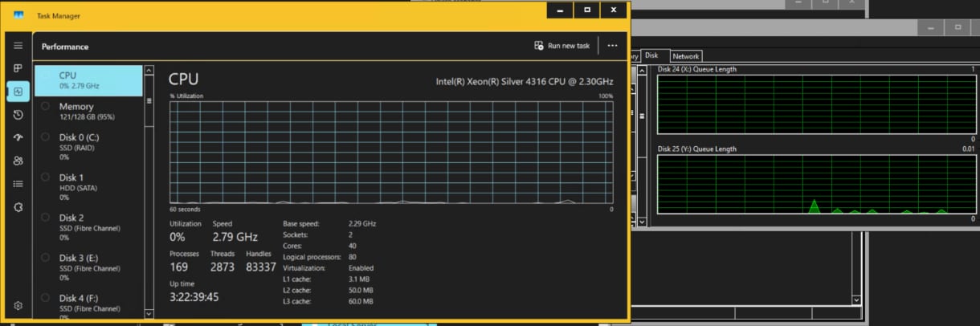Open the Services puzzle icon in sidebar
980x326 pixels.
(x=18, y=207)
